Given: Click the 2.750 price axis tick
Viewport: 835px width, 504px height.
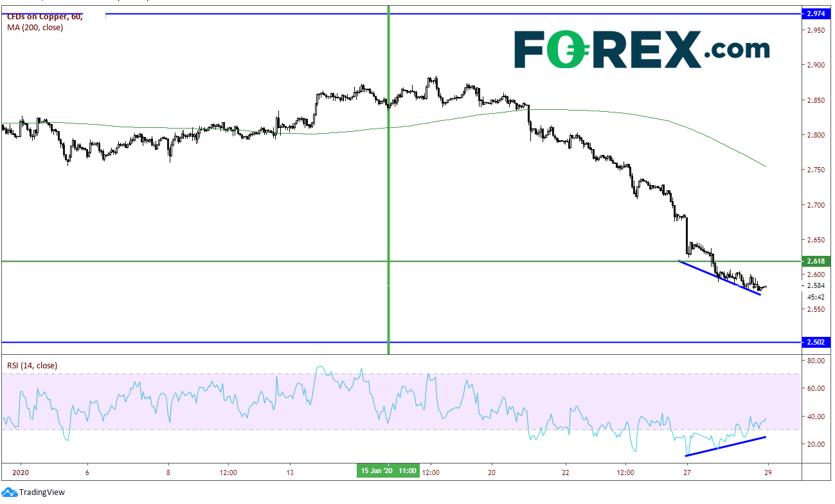Looking at the screenshot, I should [x=816, y=170].
